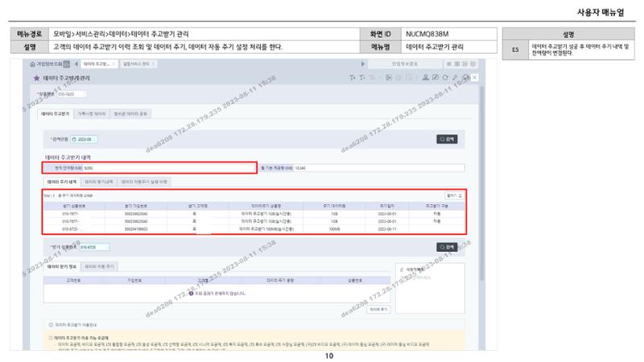The width and height of the screenshot is (644, 362).
Task: Click the 데이터 주기 용량 header in lower grid
Action: click(x=279, y=280)
